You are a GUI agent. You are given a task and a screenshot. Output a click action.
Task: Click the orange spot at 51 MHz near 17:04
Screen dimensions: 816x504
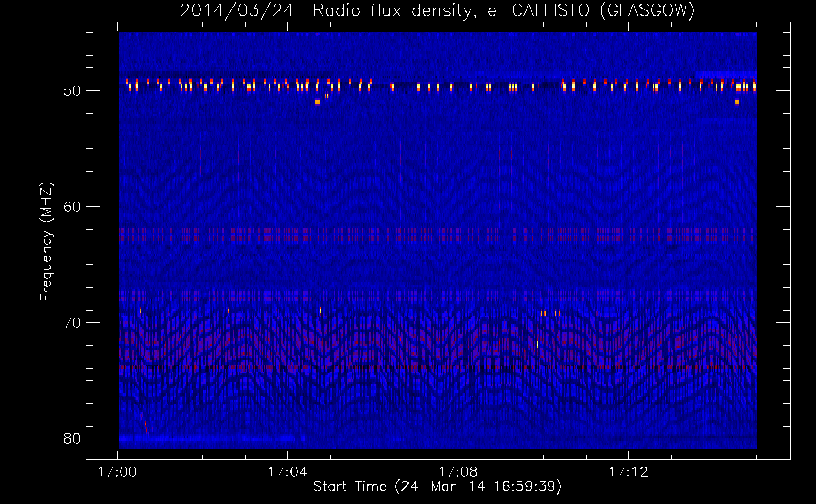click(317, 102)
